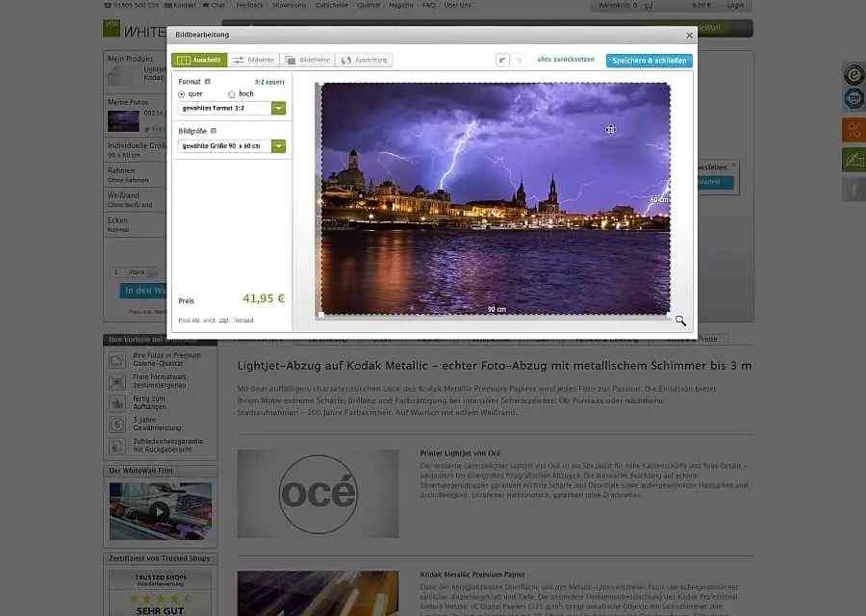The image size is (866, 616).
Task: Open the Warenkorb link
Action: pyautogui.click(x=618, y=6)
